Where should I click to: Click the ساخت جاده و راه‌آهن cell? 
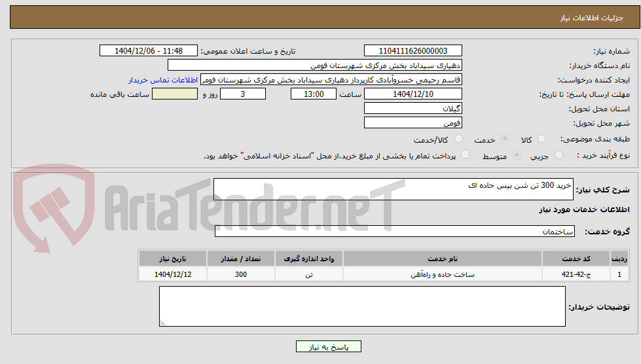443,274
